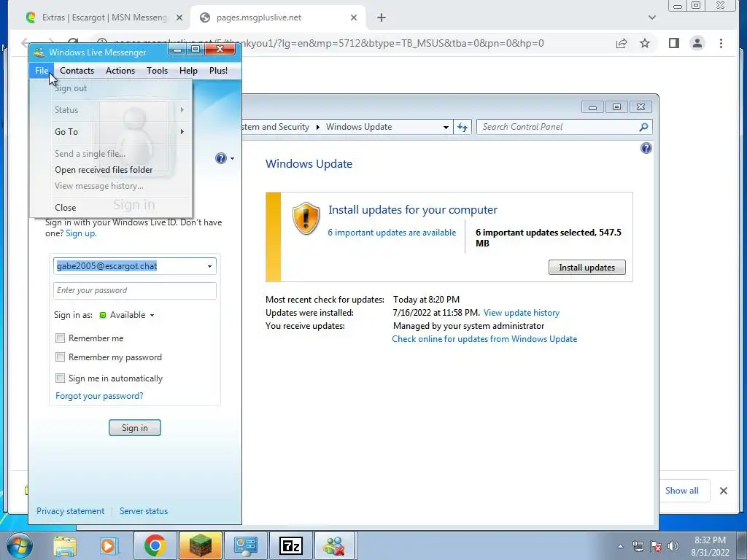Open Google Chrome from the taskbar
Image resolution: width=747 pixels, height=560 pixels.
point(155,545)
